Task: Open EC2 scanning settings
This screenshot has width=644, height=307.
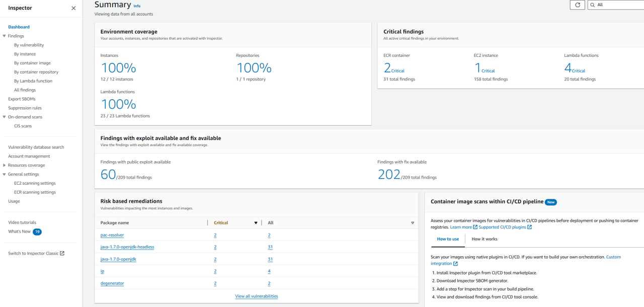Action: [35, 183]
